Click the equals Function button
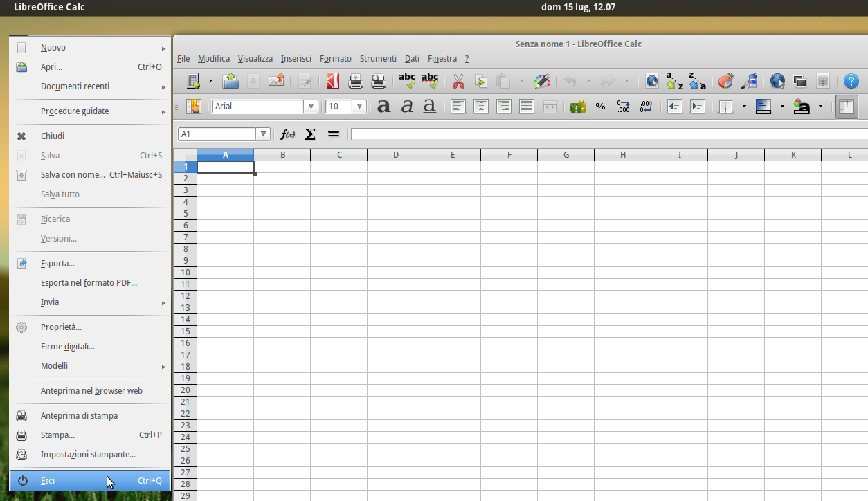 point(334,134)
